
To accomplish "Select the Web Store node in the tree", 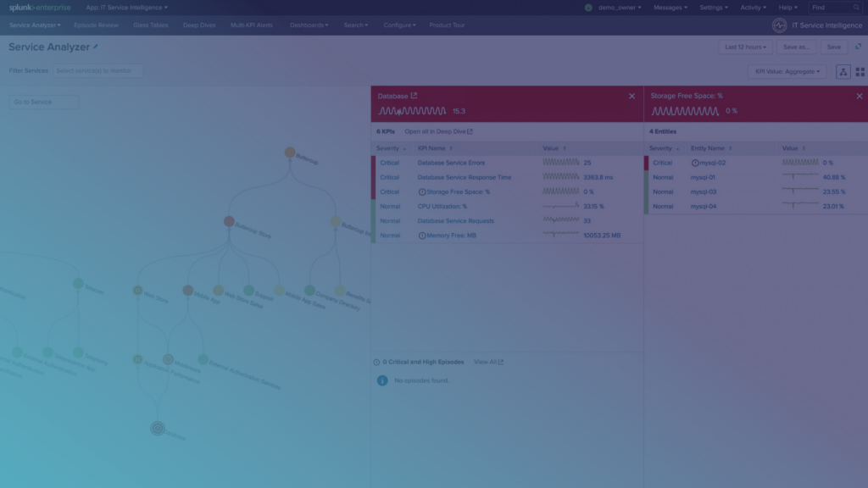I will coord(138,291).
